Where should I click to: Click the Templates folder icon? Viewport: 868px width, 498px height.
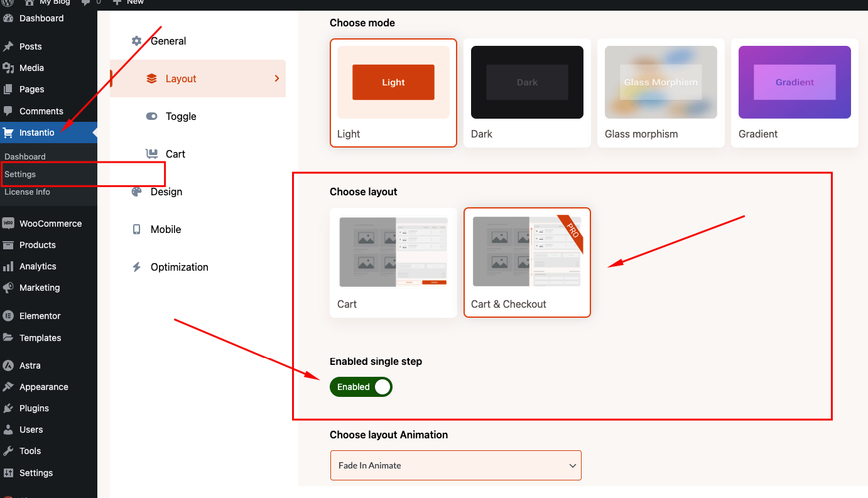[x=8, y=338]
